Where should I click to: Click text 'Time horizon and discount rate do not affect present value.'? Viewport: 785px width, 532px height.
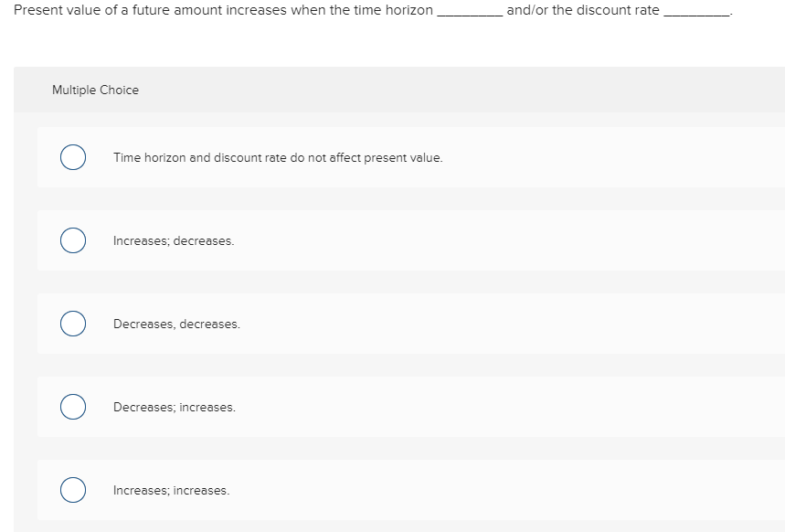(x=277, y=157)
